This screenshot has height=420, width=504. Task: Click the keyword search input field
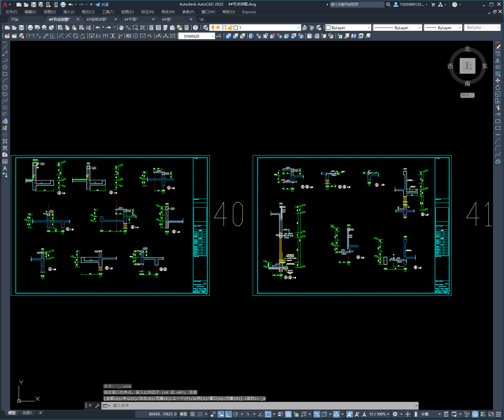tap(357, 5)
